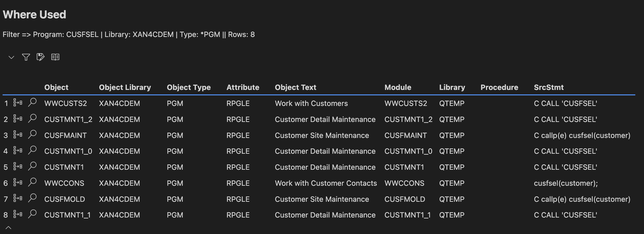Collapse table using bottom chevron-up arrow
Image resolution: width=644 pixels, height=234 pixels.
coord(8,227)
